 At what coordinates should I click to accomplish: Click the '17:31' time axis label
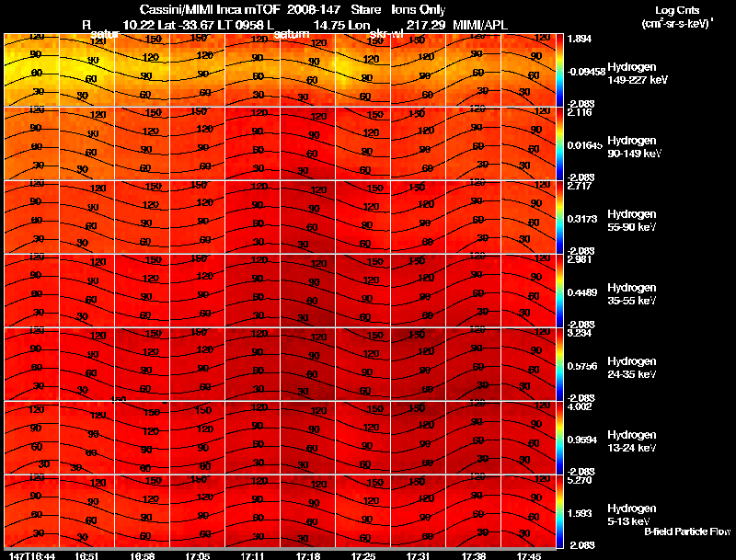tap(419, 556)
